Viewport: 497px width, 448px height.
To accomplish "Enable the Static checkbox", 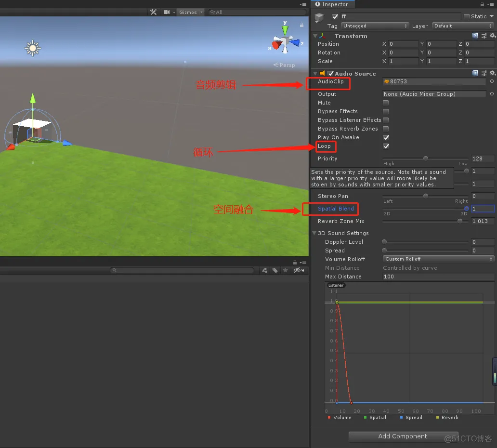I will (466, 16).
